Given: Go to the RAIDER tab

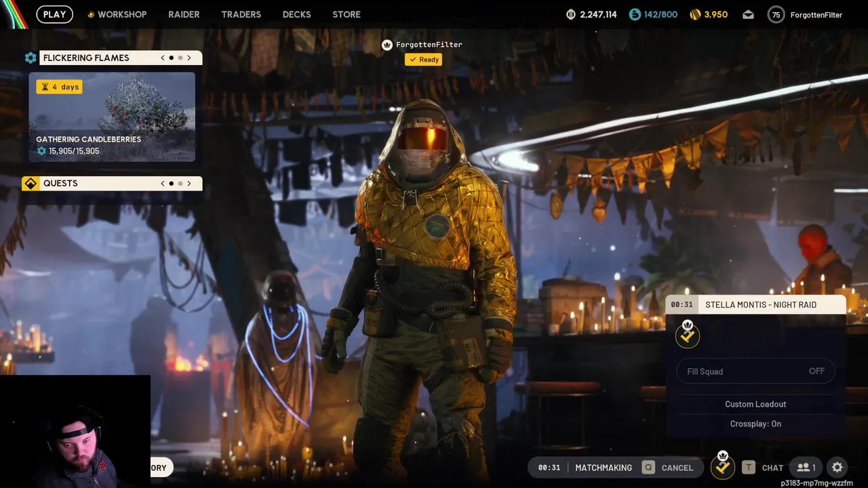Looking at the screenshot, I should pos(184,14).
